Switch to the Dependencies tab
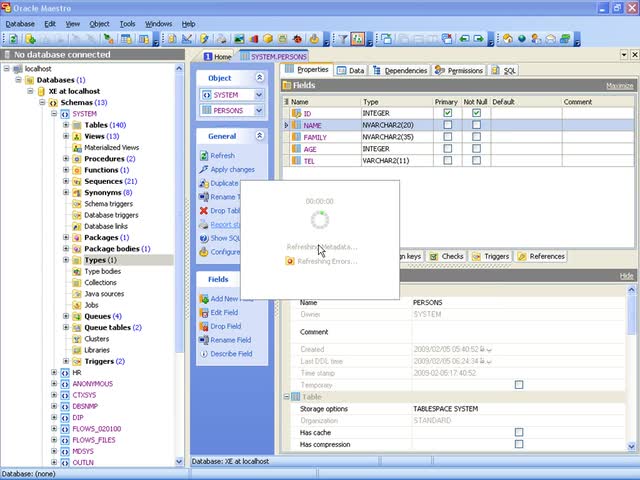Viewport: 640px width, 480px height. (x=400, y=71)
